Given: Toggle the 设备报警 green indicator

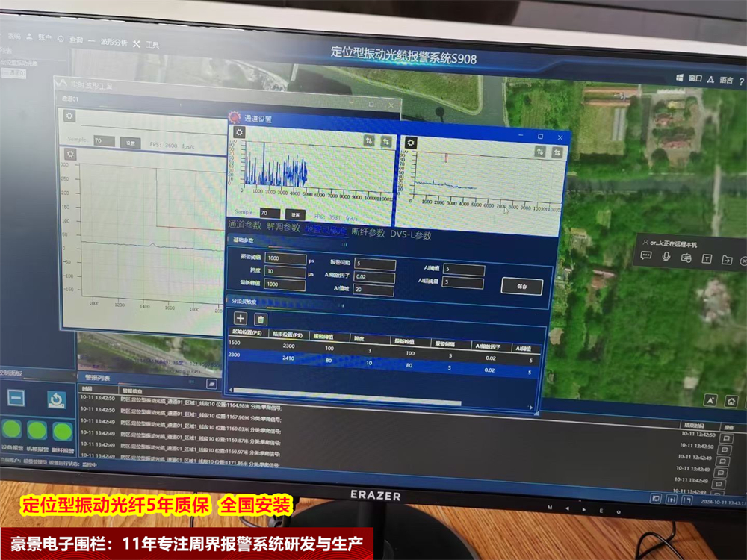Looking at the screenshot, I should point(13,431).
